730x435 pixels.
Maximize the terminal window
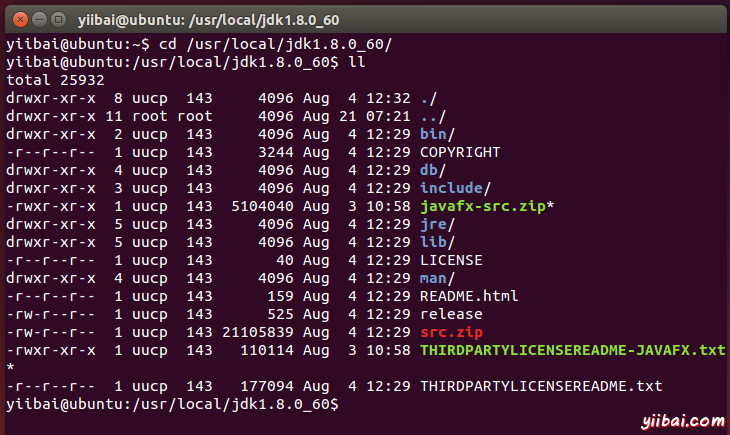click(56, 18)
